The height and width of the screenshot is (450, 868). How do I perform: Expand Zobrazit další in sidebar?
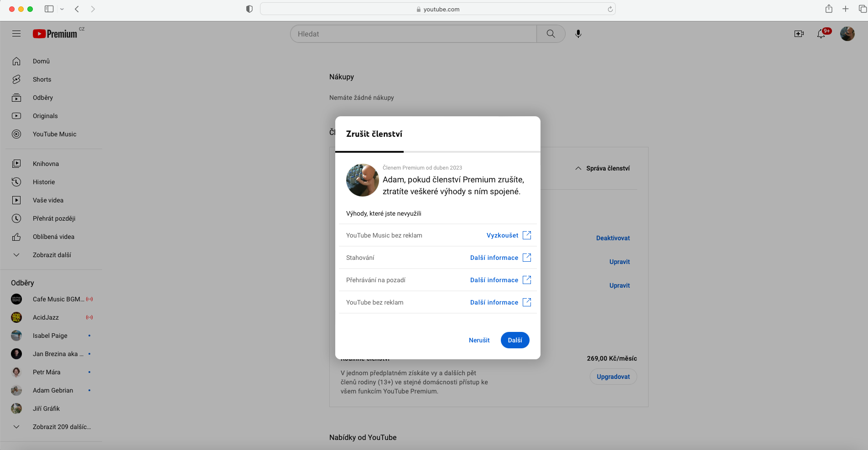pos(52,255)
